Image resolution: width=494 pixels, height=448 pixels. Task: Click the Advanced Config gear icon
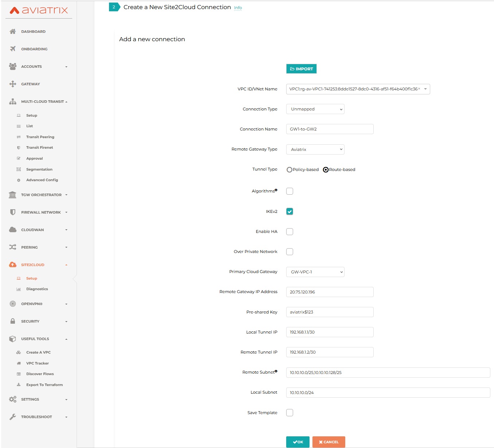tap(19, 180)
